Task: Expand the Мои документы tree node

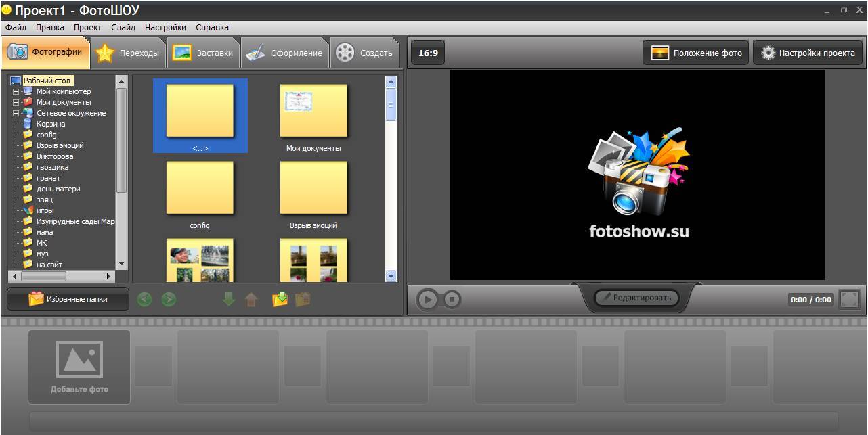Action: pyautogui.click(x=16, y=102)
